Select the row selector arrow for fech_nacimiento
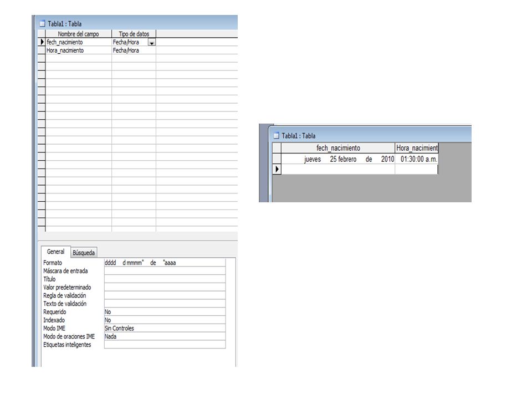Viewport: 532px width, 399px height. [42, 42]
